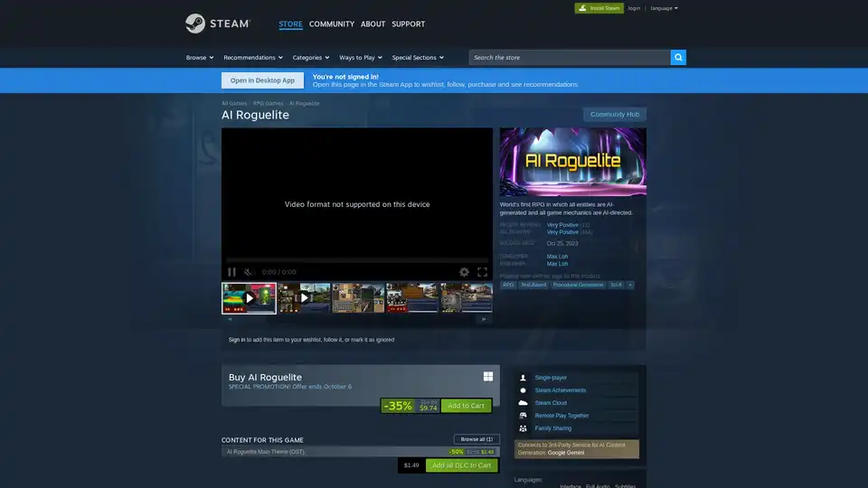Image resolution: width=868 pixels, height=488 pixels.
Task: Expand the Browse dropdown menu
Action: coord(200,57)
